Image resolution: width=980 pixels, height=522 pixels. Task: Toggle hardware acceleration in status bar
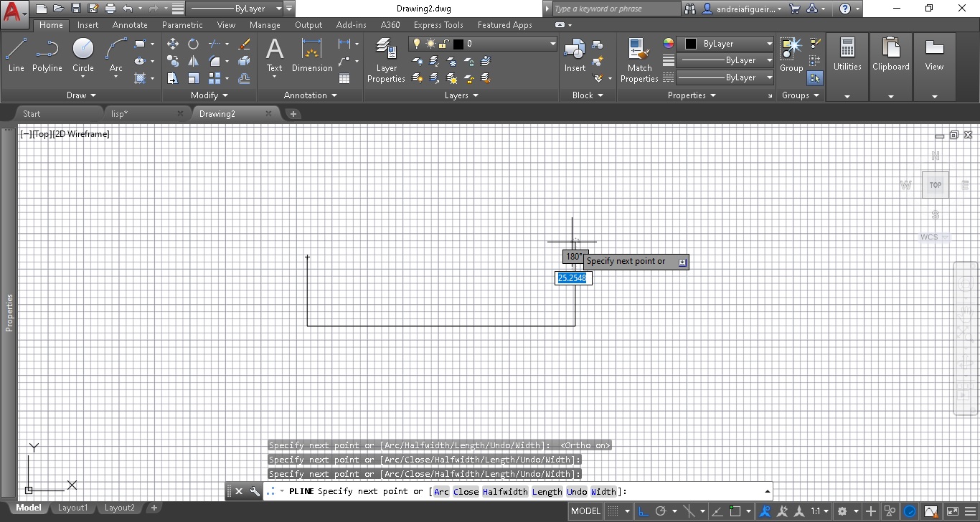click(x=910, y=511)
